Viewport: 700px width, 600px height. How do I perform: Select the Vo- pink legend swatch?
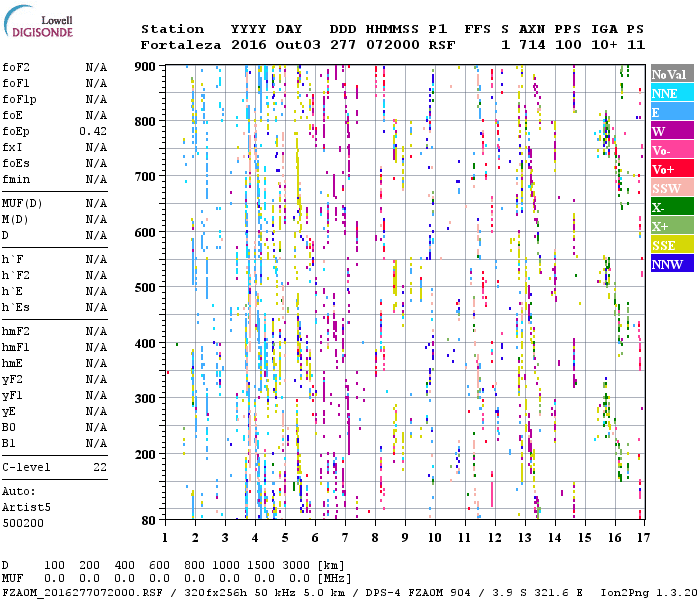(672, 150)
